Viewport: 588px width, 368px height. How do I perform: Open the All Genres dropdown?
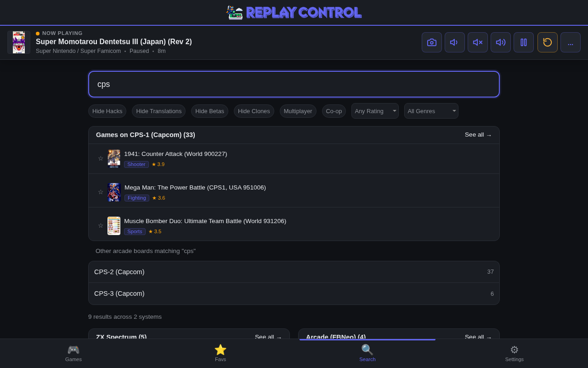(x=431, y=111)
